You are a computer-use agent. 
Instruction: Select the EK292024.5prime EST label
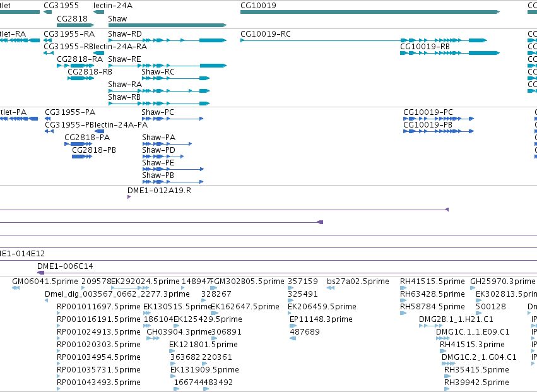coord(145,282)
